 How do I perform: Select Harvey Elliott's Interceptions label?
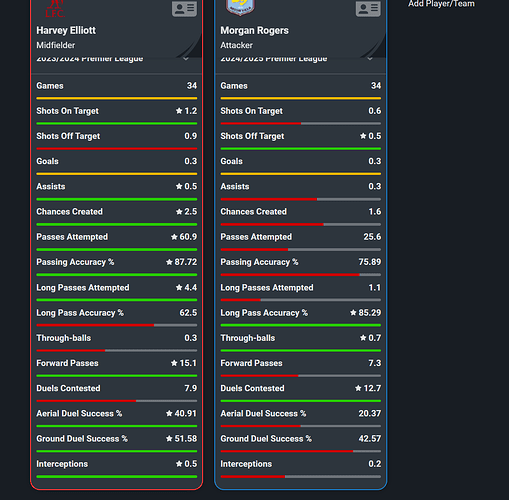(62, 464)
